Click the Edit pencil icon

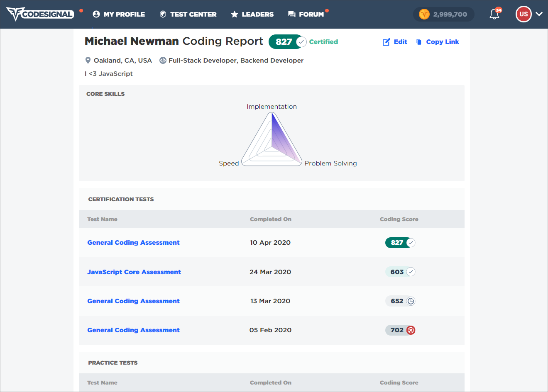click(386, 42)
